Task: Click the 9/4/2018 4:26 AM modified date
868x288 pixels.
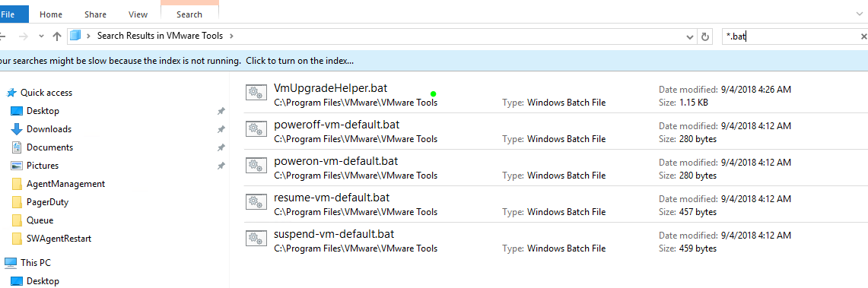Action: pos(755,90)
